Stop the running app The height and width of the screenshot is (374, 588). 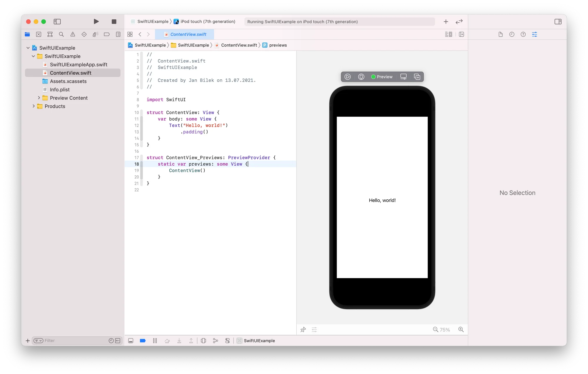pos(114,21)
